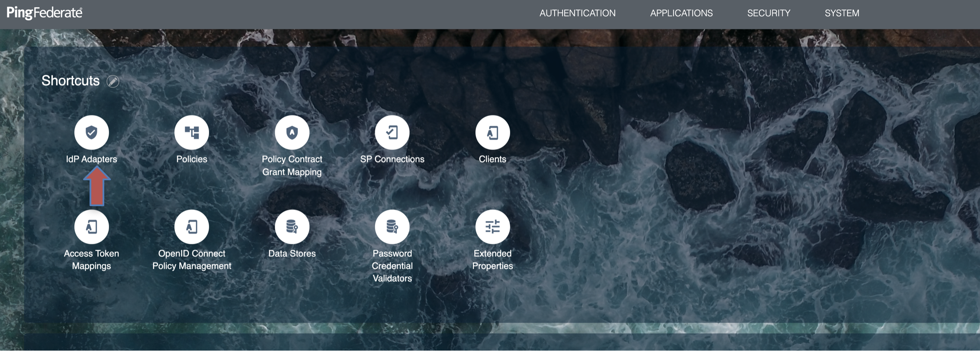Viewport: 980px width, 351px height.
Task: Click the Extended Properties text label
Action: coord(492,259)
